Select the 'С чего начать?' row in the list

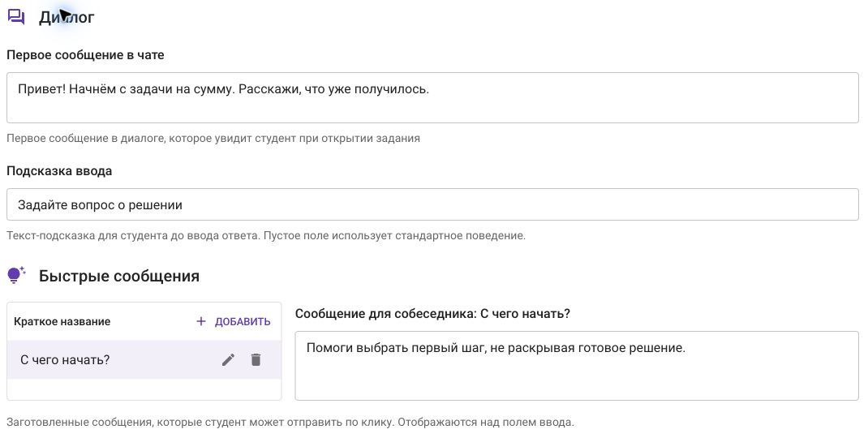point(144,360)
